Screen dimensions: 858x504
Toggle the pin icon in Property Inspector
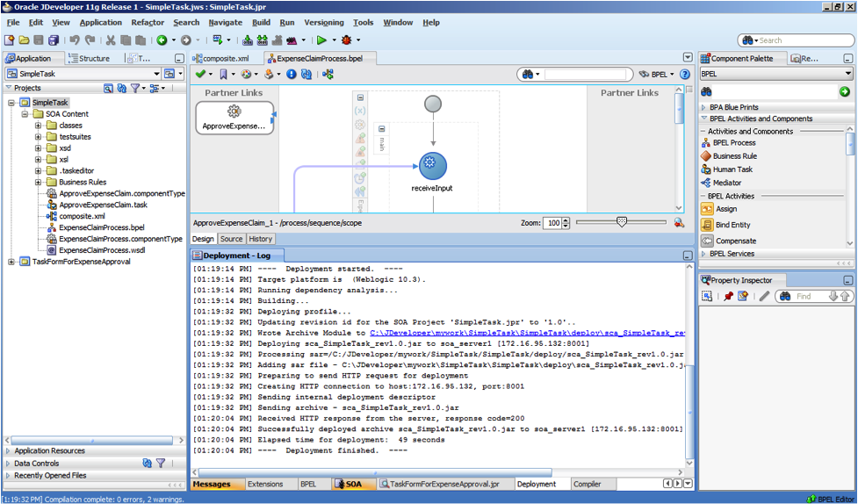click(x=727, y=297)
